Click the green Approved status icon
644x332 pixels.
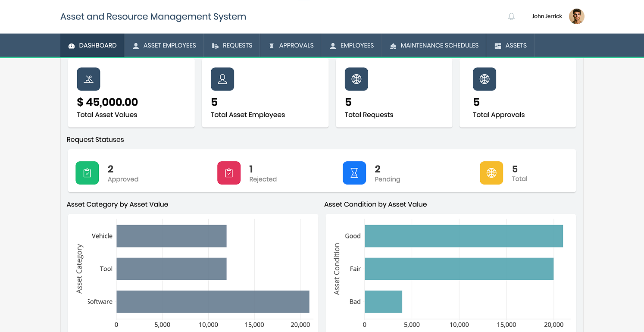[87, 172]
